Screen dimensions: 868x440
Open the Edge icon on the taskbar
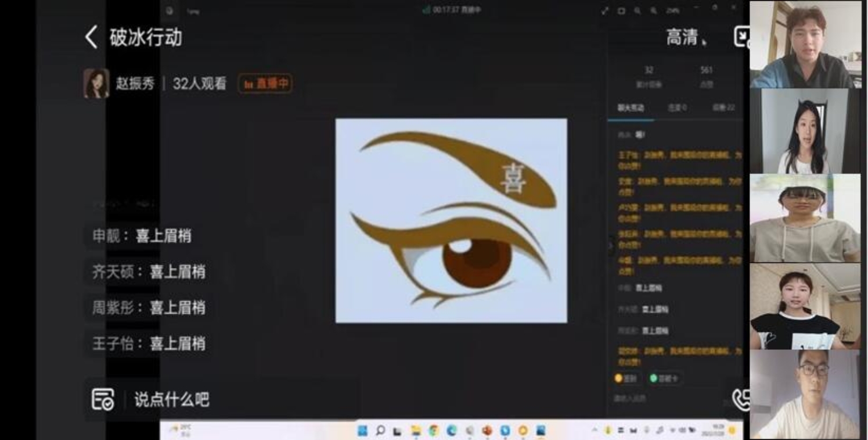tap(451, 431)
